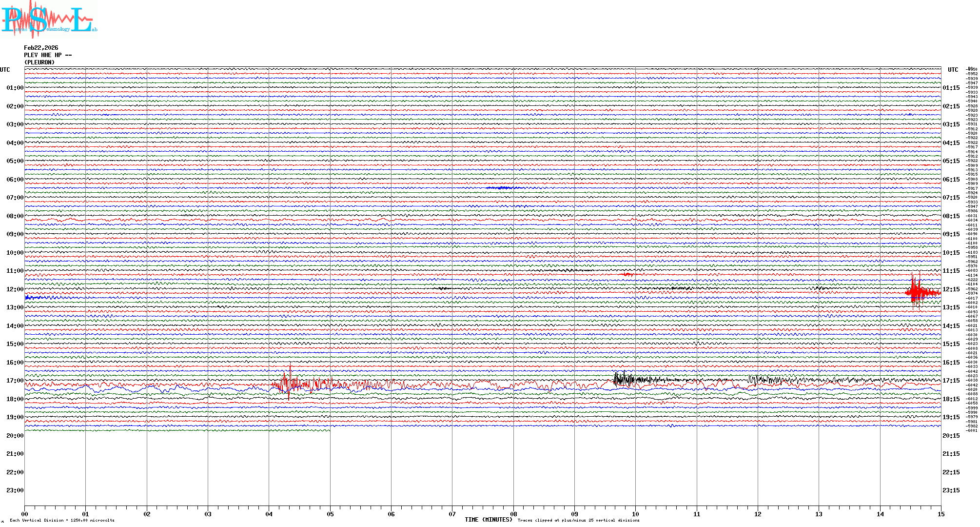This screenshot has width=980, height=527.
Task: Click the TIME (MINUTES) axis title
Action: 489,520
